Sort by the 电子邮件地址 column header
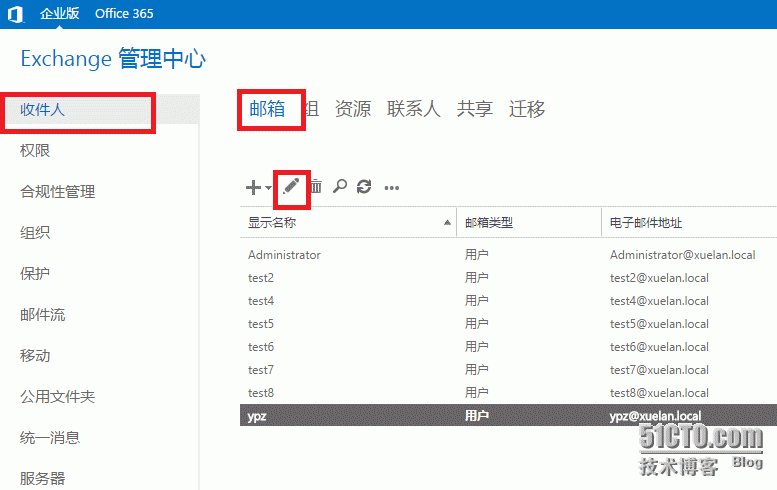Screen dimensions: 777x490 click(x=646, y=223)
